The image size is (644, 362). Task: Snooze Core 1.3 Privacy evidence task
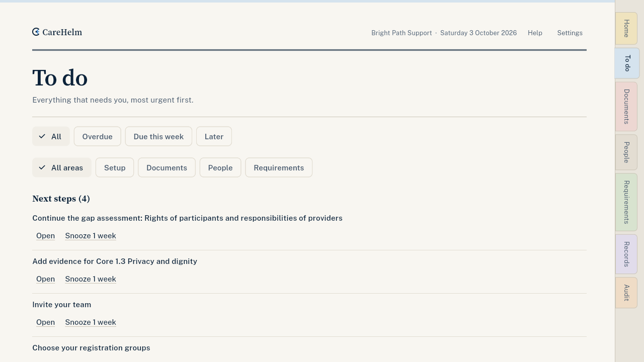pos(91,279)
